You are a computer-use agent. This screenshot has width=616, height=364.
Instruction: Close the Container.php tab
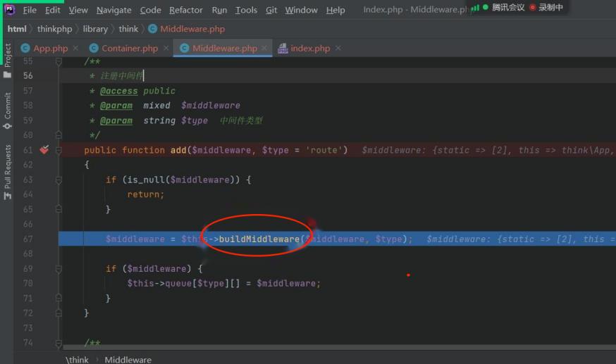[166, 48]
